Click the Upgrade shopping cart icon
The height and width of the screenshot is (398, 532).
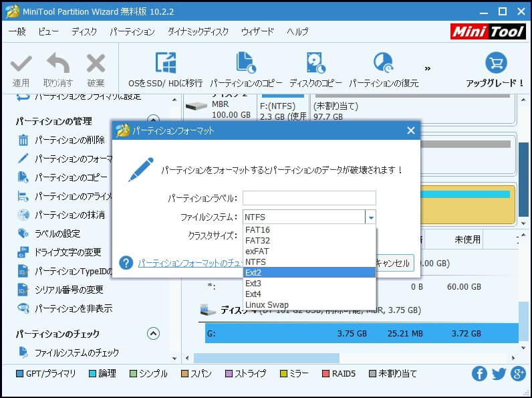tap(496, 63)
